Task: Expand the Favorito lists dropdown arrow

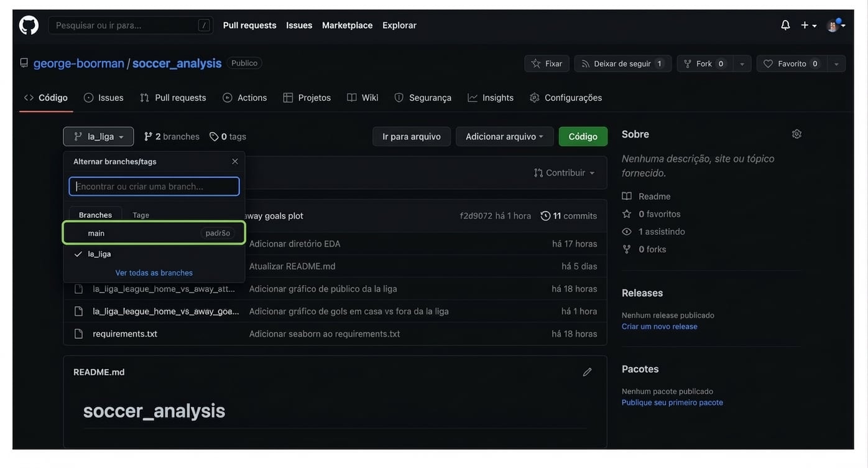Action: point(836,63)
